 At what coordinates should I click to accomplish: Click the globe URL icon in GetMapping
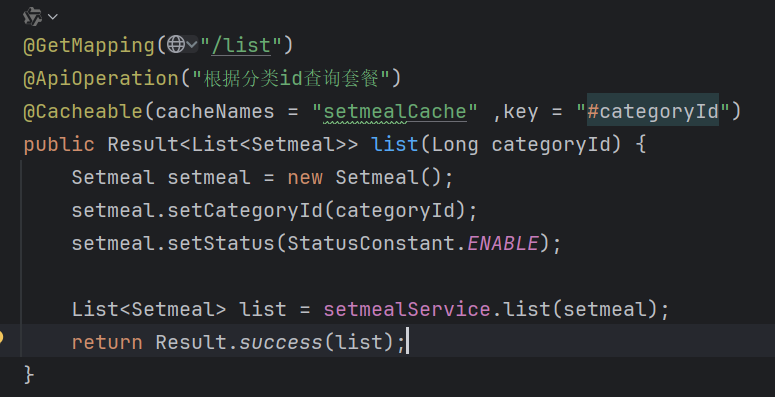[x=175, y=44]
